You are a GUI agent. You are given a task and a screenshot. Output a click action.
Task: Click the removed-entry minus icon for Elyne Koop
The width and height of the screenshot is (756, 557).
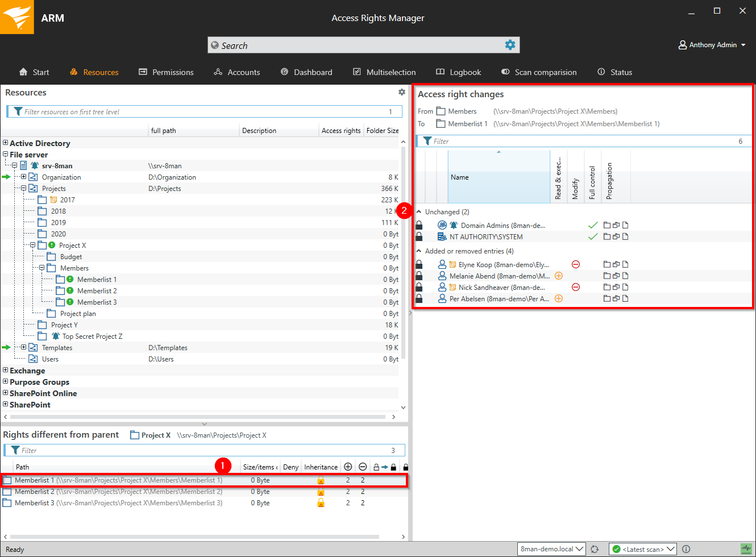575,264
